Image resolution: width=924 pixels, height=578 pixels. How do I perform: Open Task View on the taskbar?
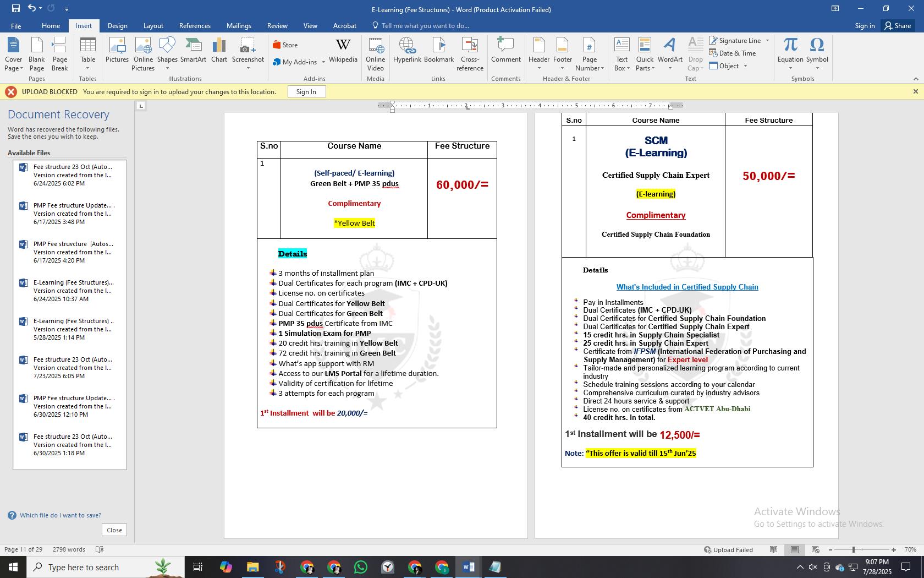198,567
